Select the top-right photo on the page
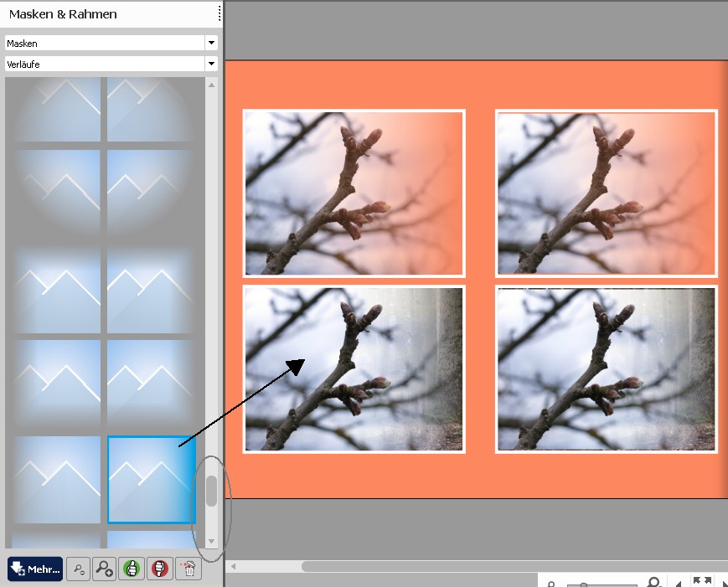The height and width of the screenshot is (587, 728). pos(607,193)
